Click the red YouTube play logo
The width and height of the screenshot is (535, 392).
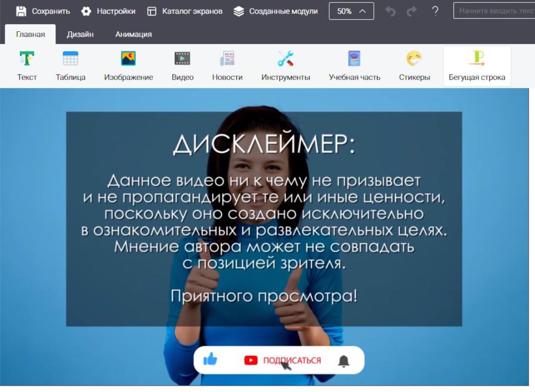(x=251, y=360)
